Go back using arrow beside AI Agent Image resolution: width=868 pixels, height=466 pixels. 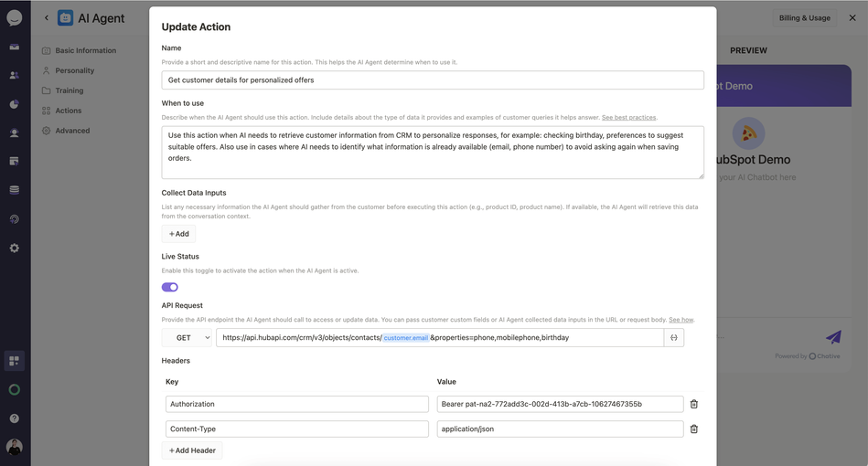(47, 17)
